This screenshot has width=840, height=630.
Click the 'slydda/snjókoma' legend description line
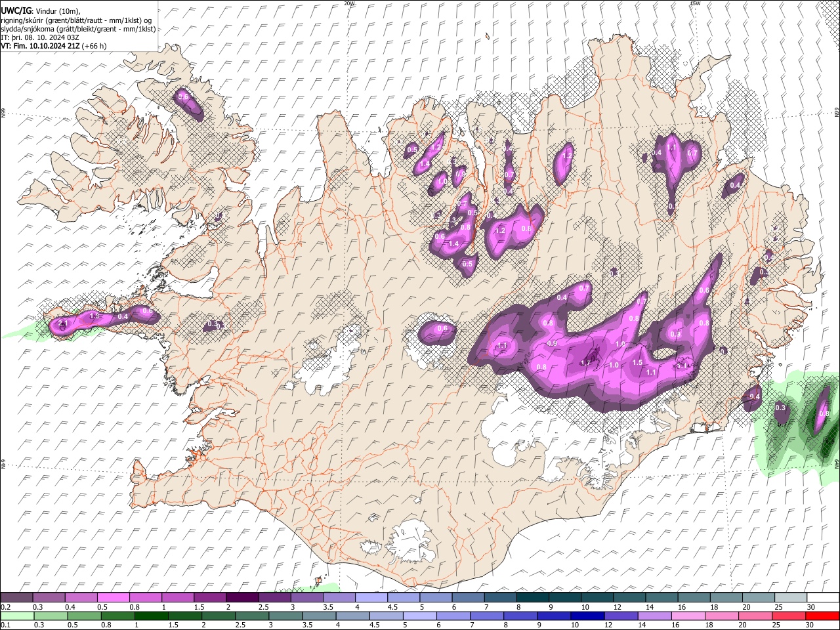coord(78,29)
